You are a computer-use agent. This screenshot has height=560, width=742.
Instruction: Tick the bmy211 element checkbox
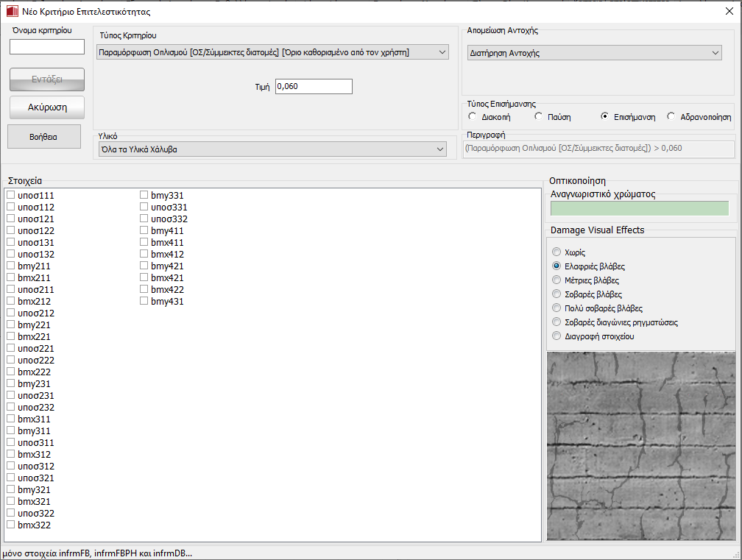[x=11, y=266]
